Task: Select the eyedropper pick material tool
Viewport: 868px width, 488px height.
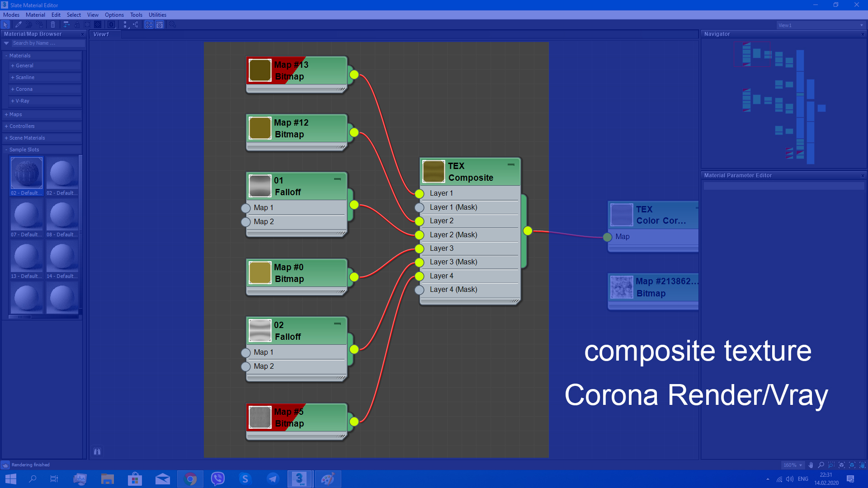Action: pos(19,24)
